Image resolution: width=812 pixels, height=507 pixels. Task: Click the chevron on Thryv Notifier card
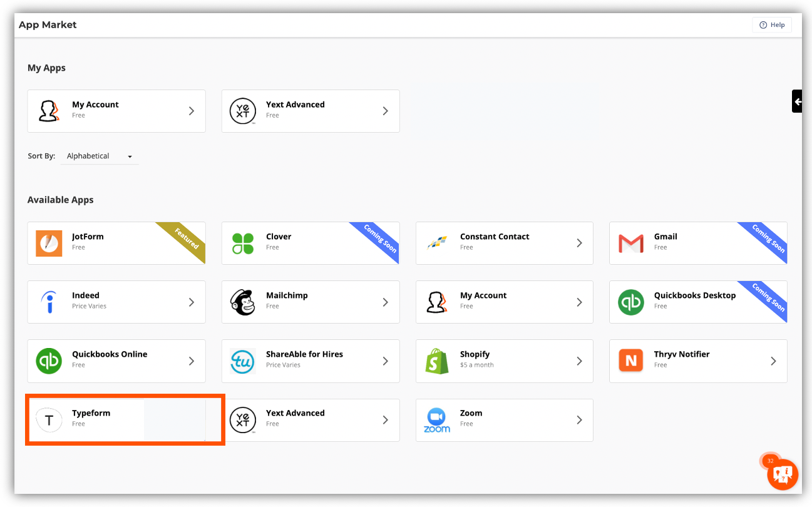click(773, 361)
